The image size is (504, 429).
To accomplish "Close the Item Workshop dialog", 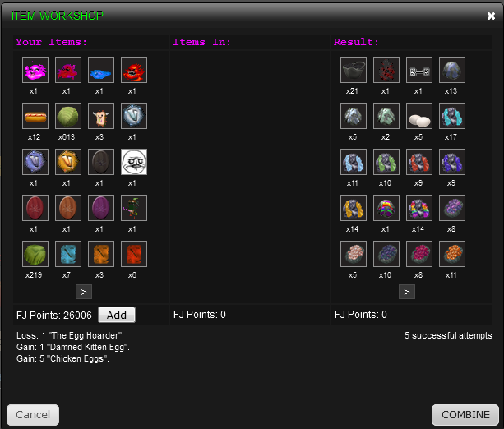I will coord(491,16).
